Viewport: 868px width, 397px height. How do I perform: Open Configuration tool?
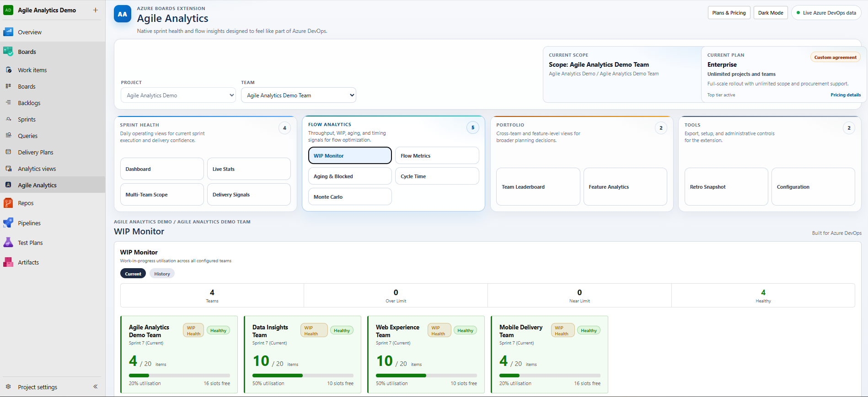coord(813,186)
